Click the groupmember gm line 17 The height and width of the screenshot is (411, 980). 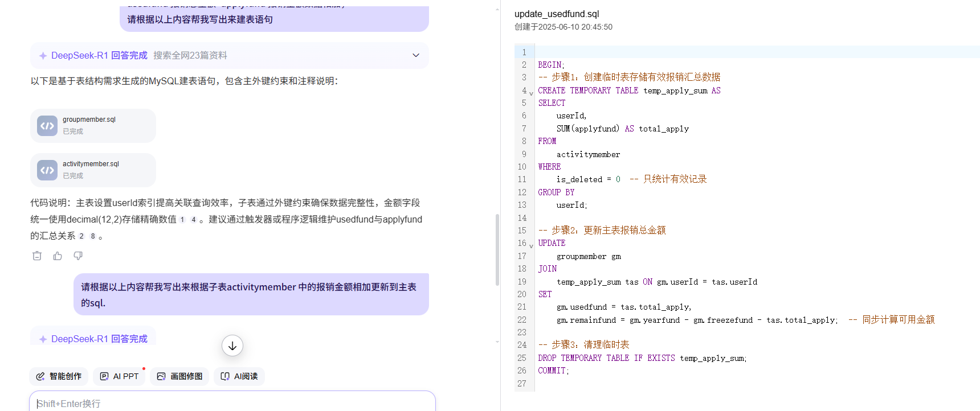pyautogui.click(x=589, y=256)
